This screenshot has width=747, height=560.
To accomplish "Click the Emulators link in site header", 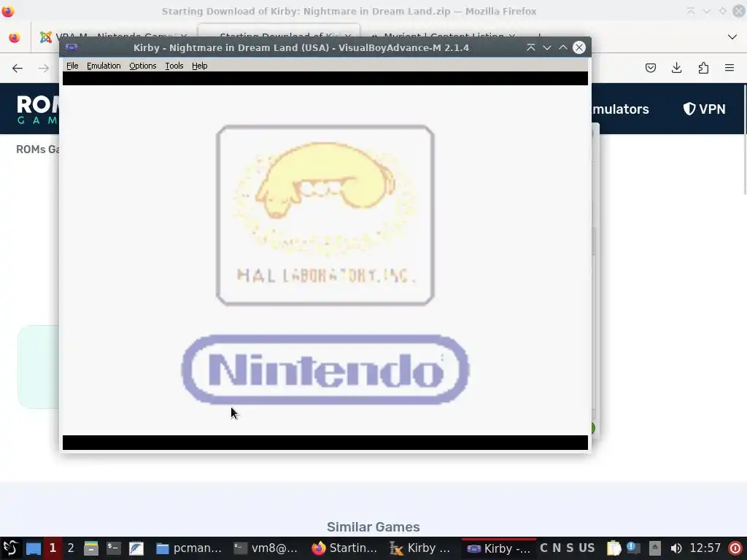I will point(620,109).
